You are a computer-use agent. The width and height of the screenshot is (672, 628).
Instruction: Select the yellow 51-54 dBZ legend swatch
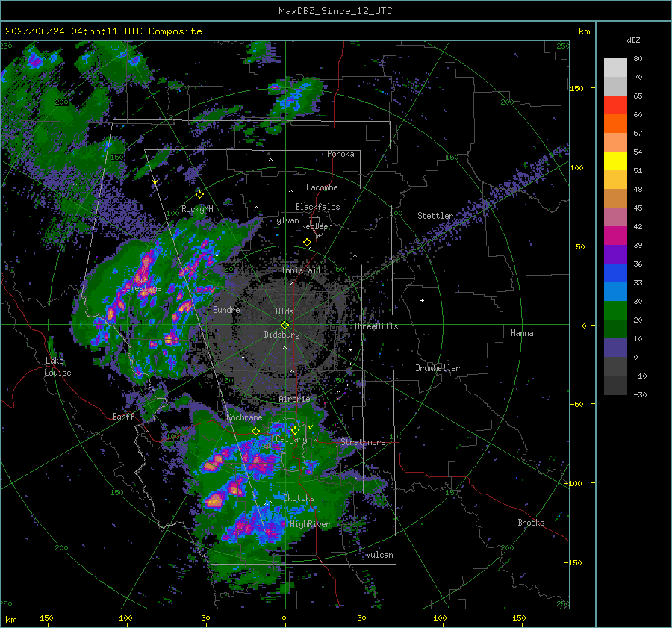pos(615,161)
